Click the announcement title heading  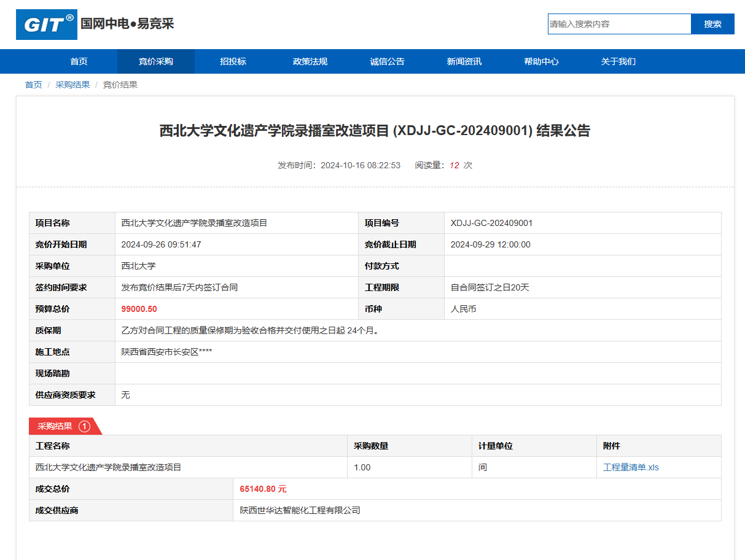[375, 131]
